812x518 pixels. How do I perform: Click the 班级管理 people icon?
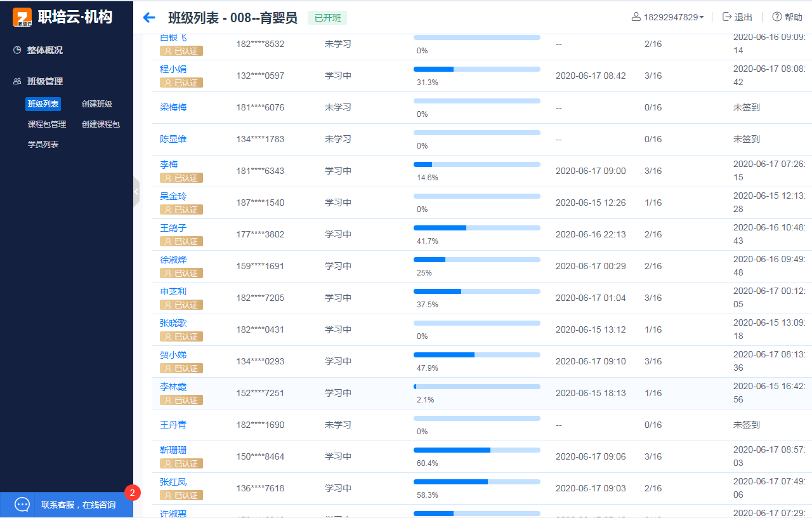click(17, 81)
